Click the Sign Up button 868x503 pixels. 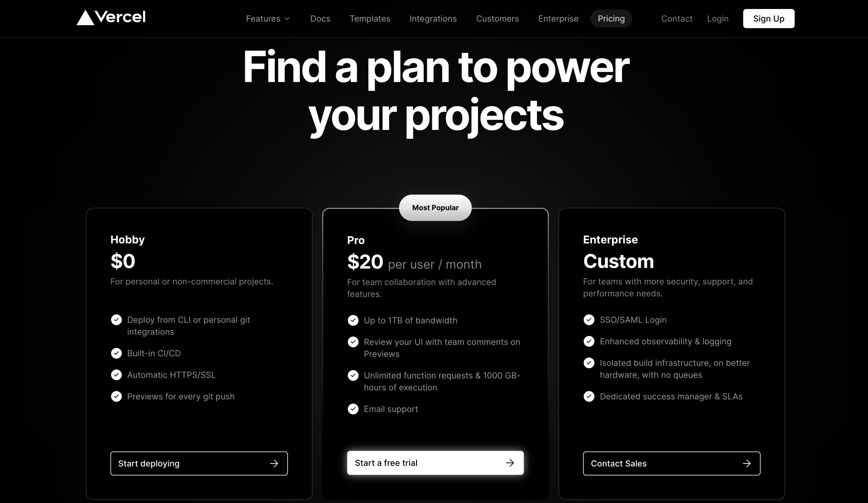click(x=769, y=19)
